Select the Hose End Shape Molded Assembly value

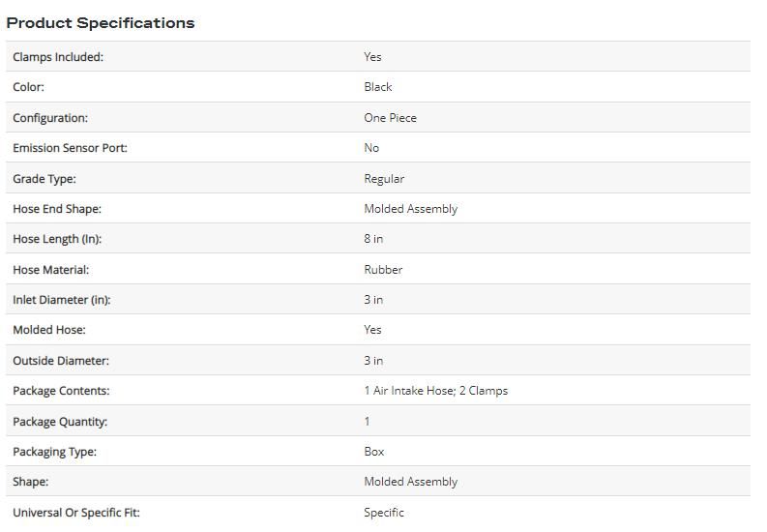tap(410, 209)
